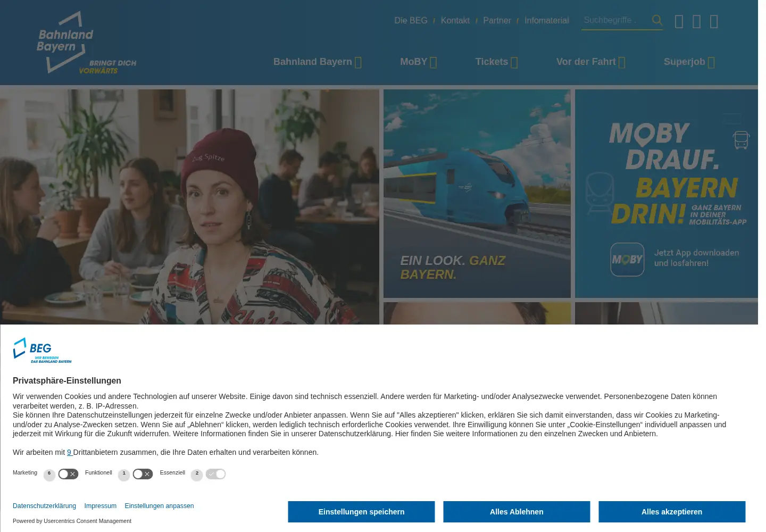
Task: Click the Essenziell count badge 2
Action: pos(197,474)
